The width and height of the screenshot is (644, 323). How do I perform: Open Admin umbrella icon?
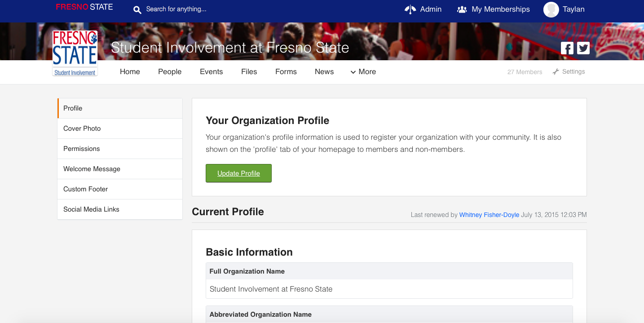click(x=410, y=9)
